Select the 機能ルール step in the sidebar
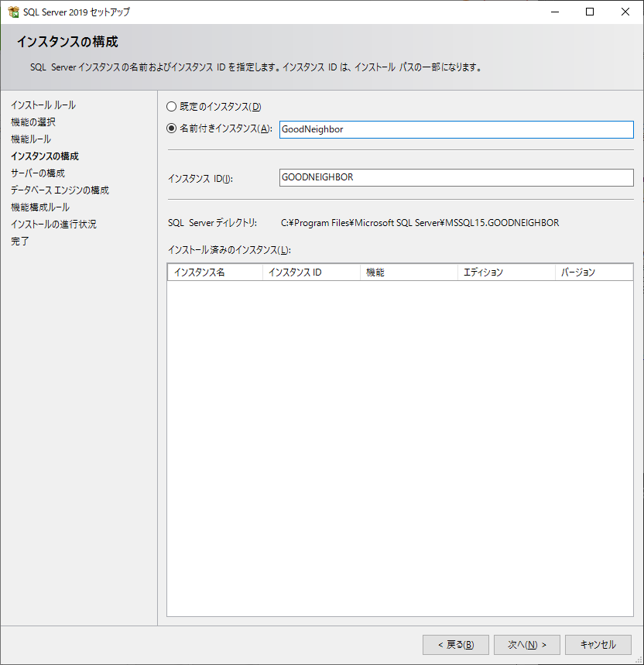The image size is (644, 665). (31, 139)
